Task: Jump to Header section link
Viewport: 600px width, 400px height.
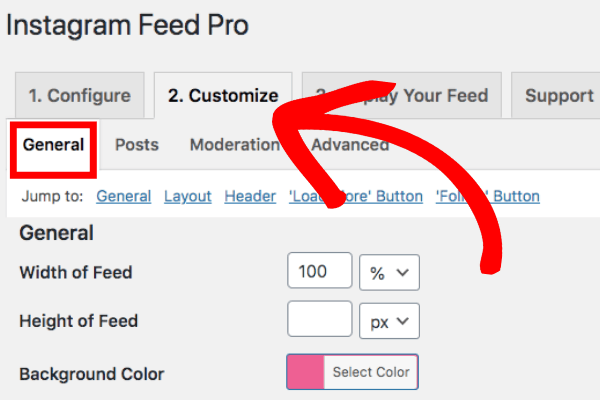Action: pyautogui.click(x=250, y=196)
